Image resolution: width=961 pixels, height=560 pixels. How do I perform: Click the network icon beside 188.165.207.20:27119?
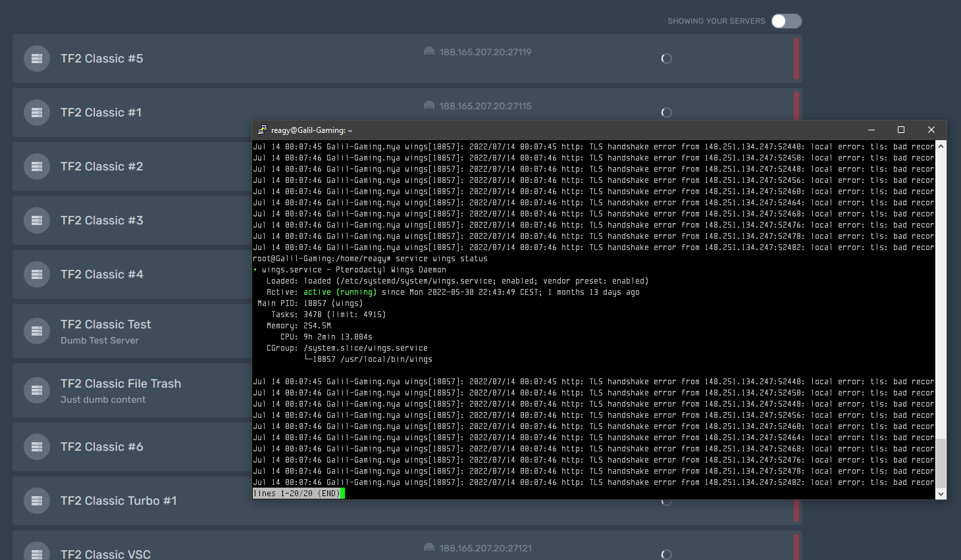point(429,51)
